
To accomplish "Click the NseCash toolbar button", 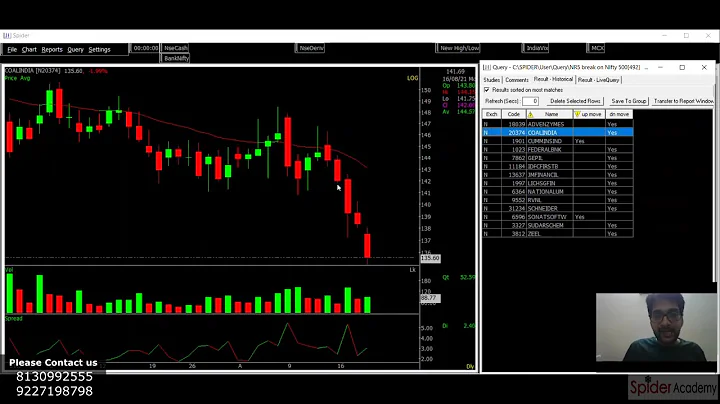I will 176,48.
